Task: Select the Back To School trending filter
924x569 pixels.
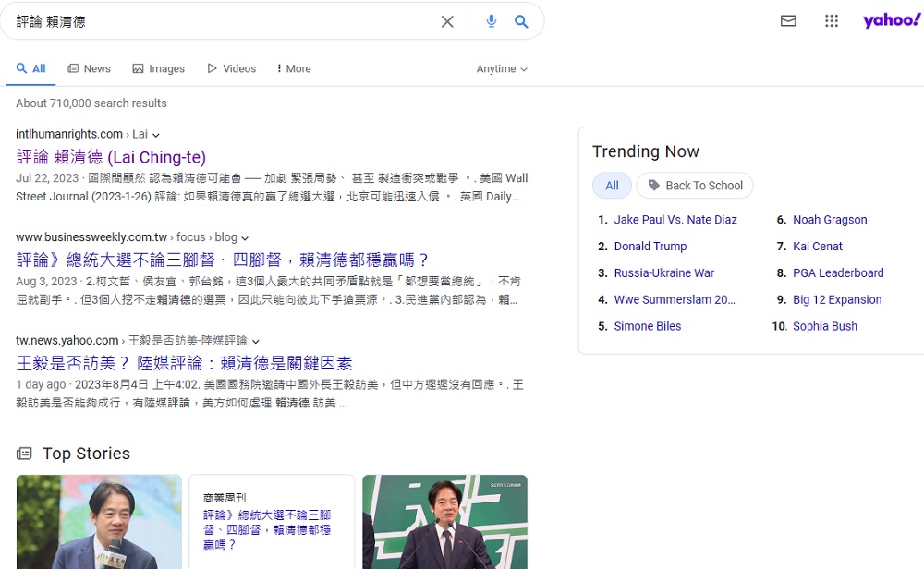Action: 695,186
